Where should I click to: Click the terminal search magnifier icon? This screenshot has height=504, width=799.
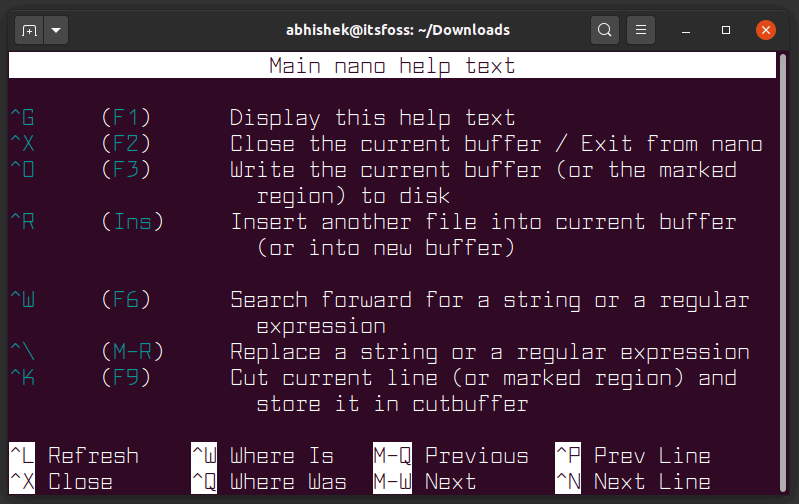(605, 30)
